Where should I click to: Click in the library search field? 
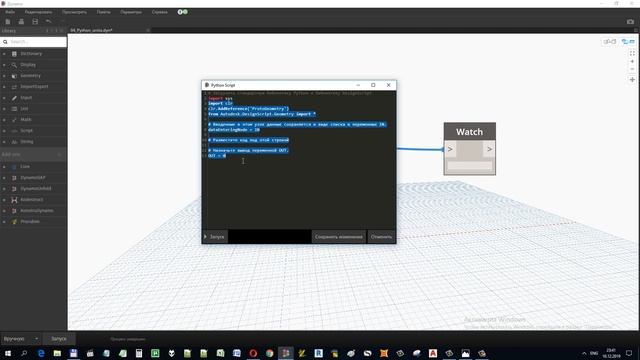click(33, 42)
